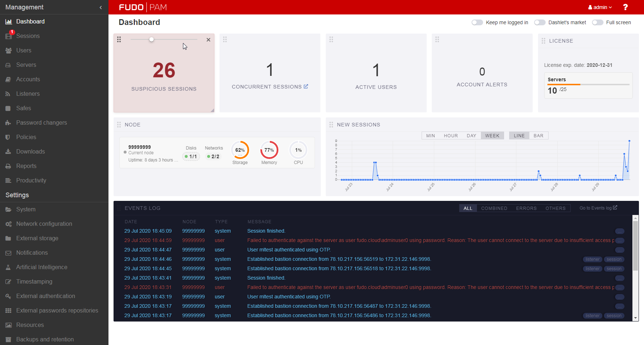Switch New Sessions chart to BAR
Screen dimensions: 644x345
(538, 136)
